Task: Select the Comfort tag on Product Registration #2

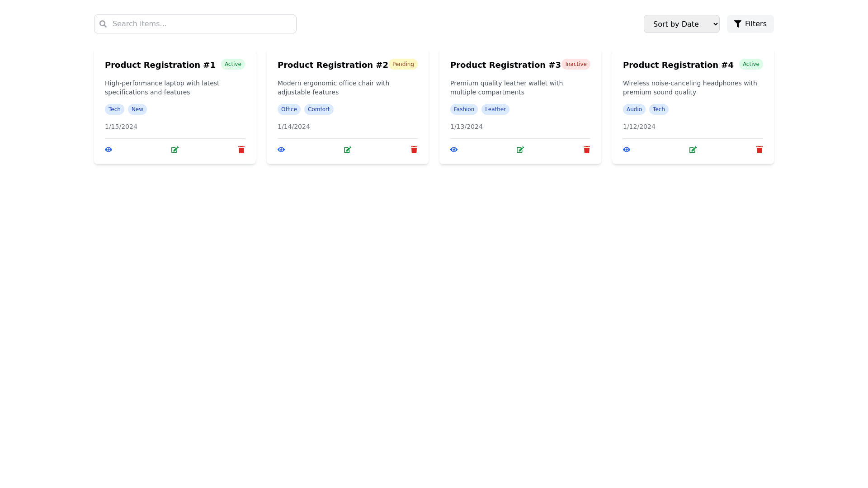Action: (x=319, y=109)
